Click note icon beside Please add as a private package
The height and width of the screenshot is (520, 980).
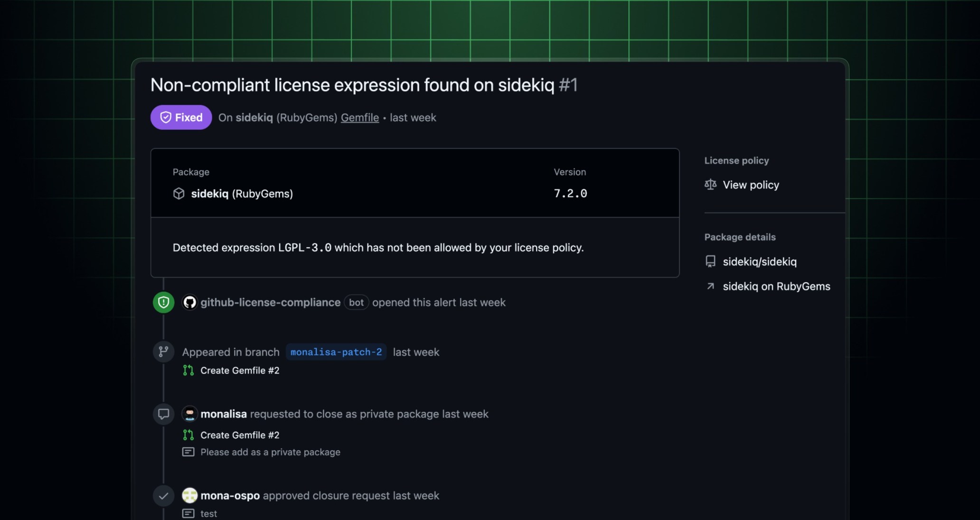188,452
